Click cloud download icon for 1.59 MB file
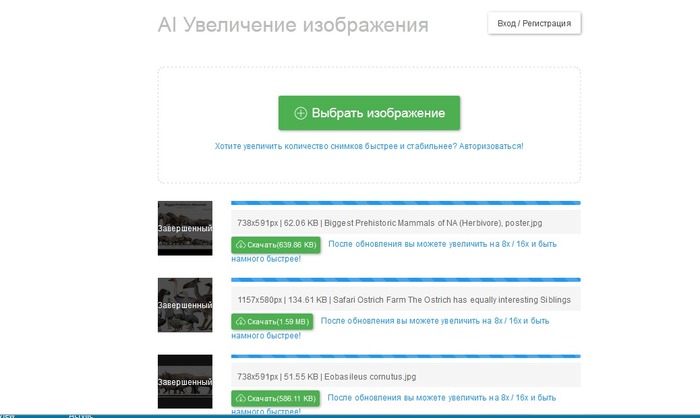 pos(241,321)
